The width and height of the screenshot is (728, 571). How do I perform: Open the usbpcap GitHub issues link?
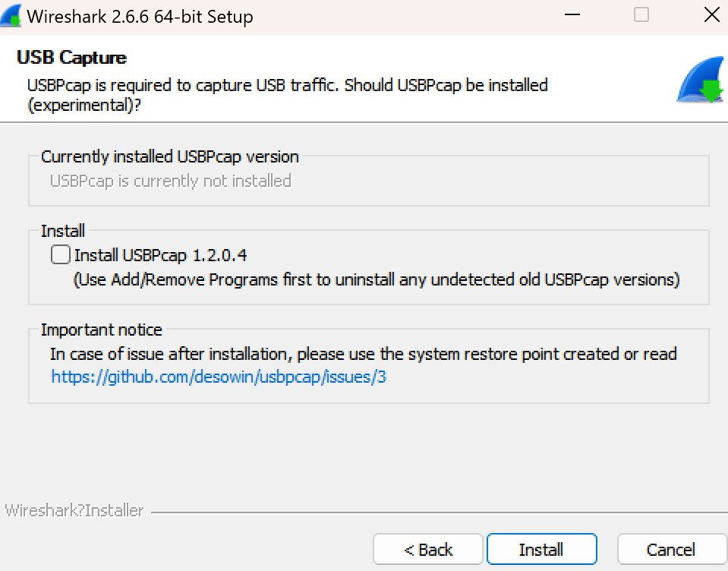tap(219, 376)
